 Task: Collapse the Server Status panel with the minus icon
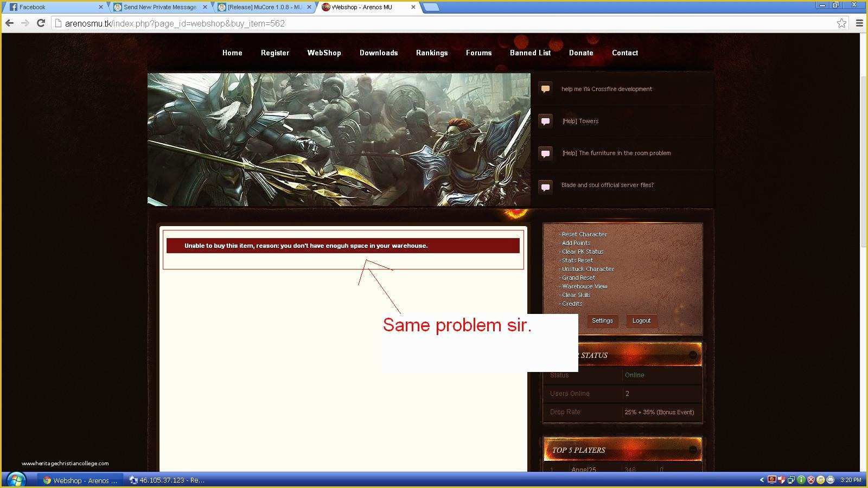[693, 355]
